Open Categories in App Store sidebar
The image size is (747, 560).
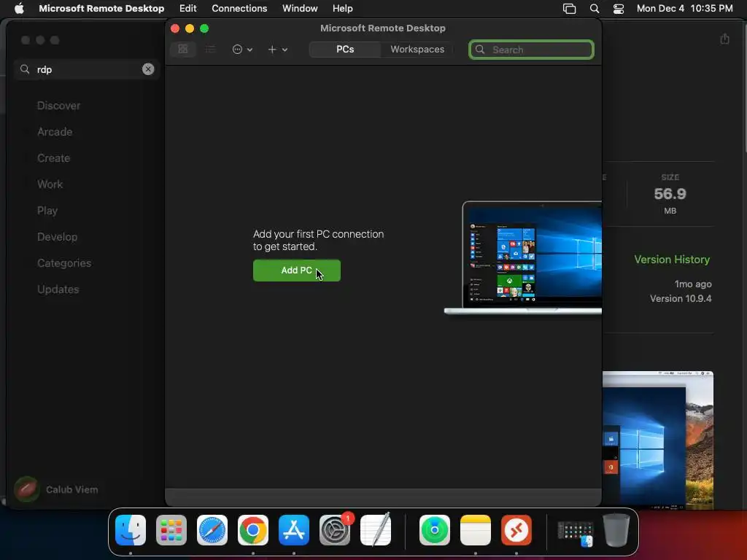64,262
